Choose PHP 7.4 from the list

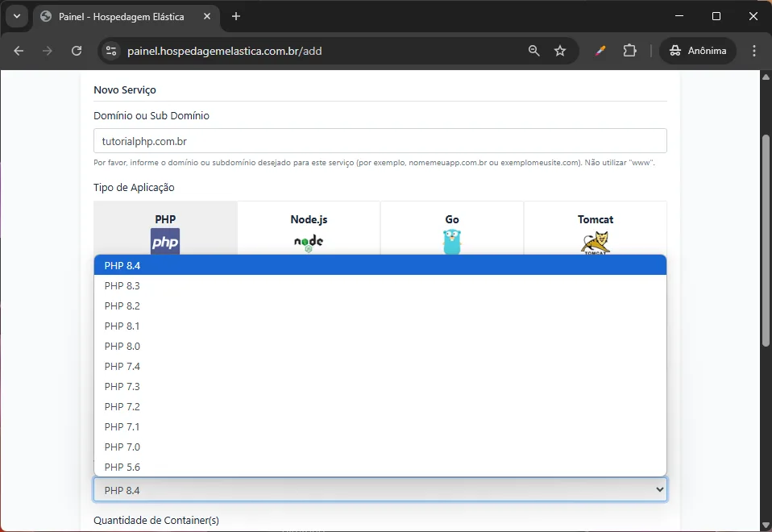coord(380,367)
